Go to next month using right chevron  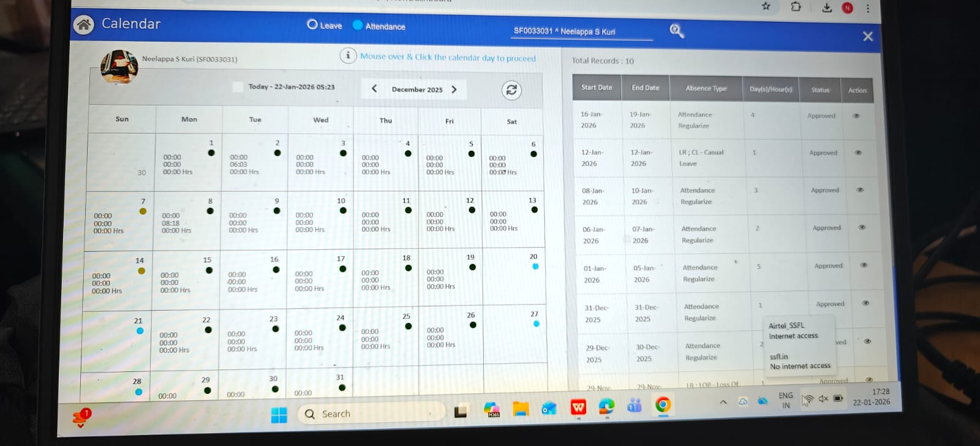454,89
